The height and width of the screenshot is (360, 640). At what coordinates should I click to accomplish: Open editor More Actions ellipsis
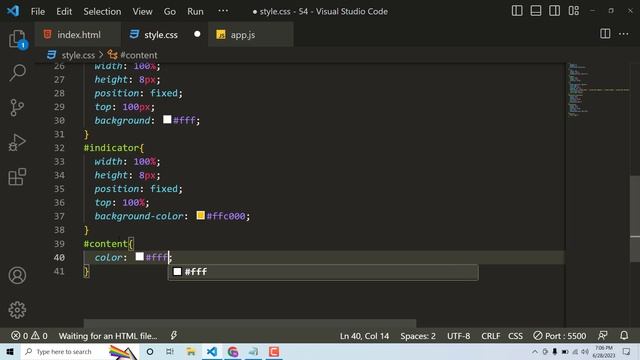click(x=624, y=34)
